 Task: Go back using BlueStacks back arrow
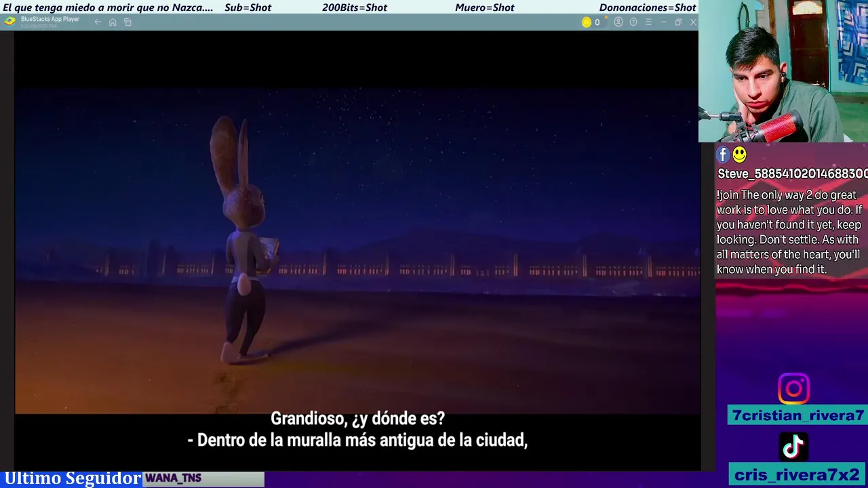pos(98,22)
